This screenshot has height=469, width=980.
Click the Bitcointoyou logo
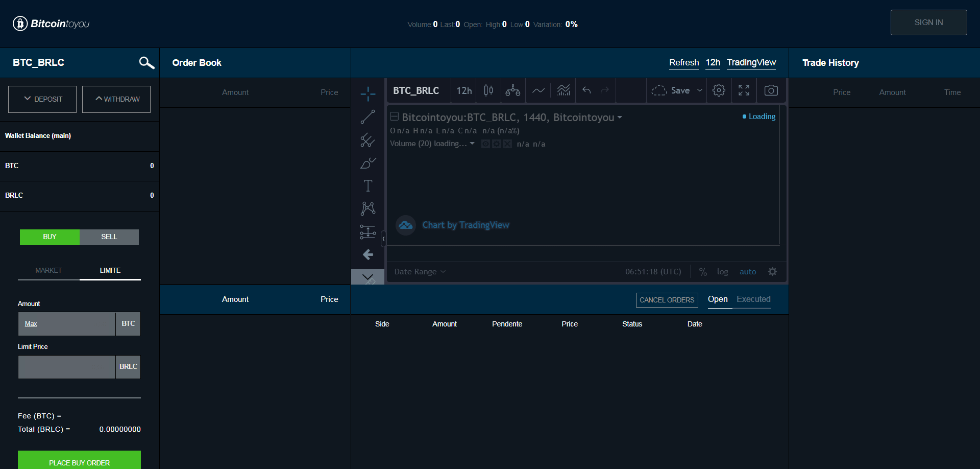pos(51,24)
